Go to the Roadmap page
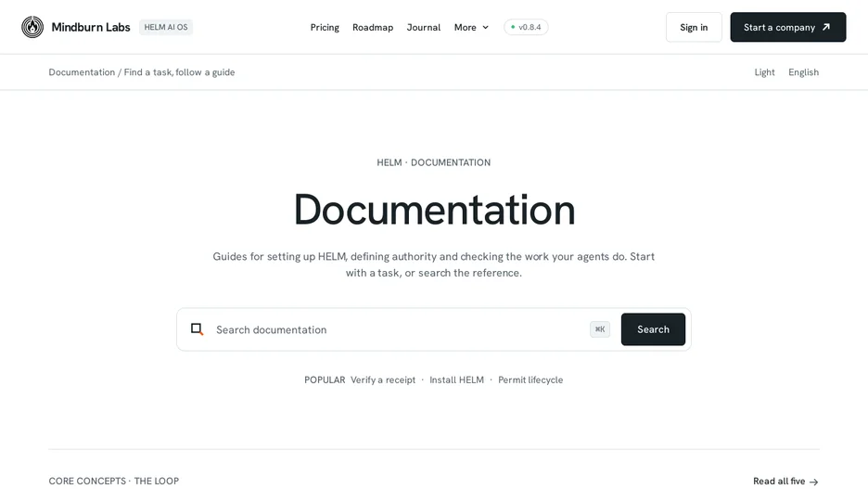Viewport: 868px width, 489px height. pos(373,27)
